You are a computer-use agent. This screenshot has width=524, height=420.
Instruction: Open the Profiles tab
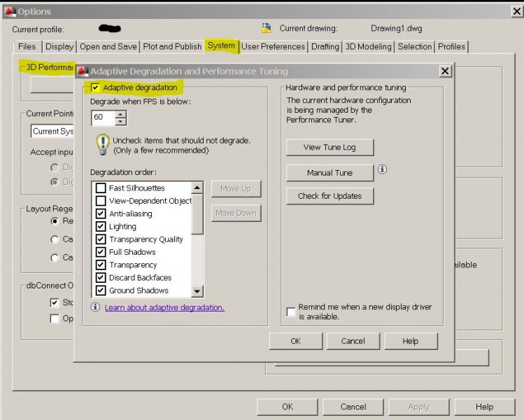click(x=451, y=46)
